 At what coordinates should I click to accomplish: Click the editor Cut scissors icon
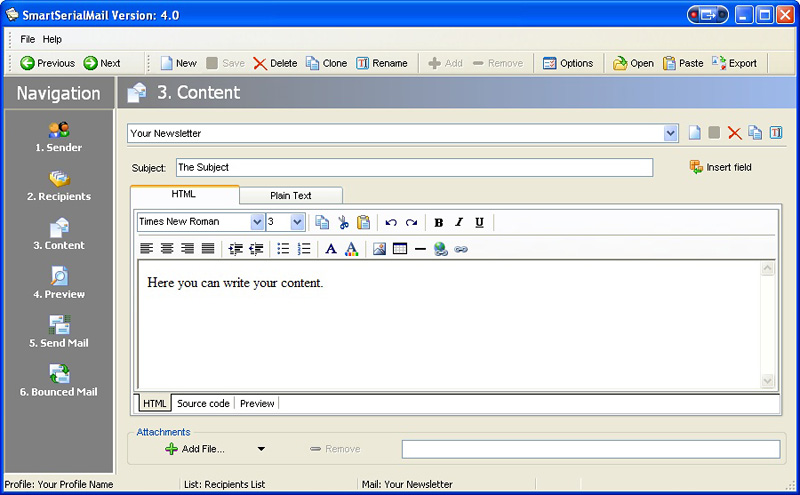343,222
